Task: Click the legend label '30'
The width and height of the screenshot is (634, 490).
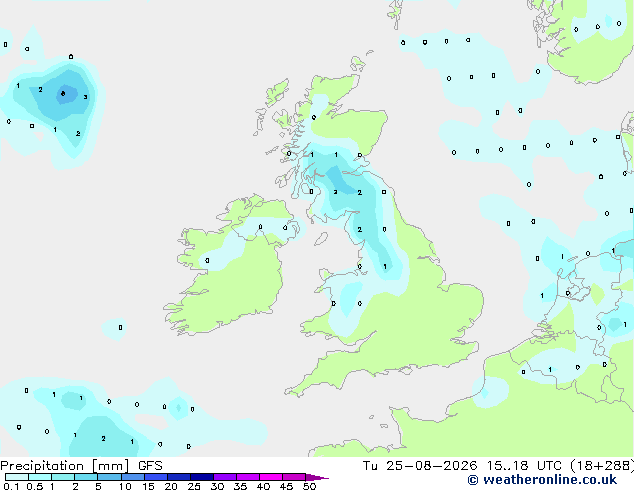Action: 217,486
